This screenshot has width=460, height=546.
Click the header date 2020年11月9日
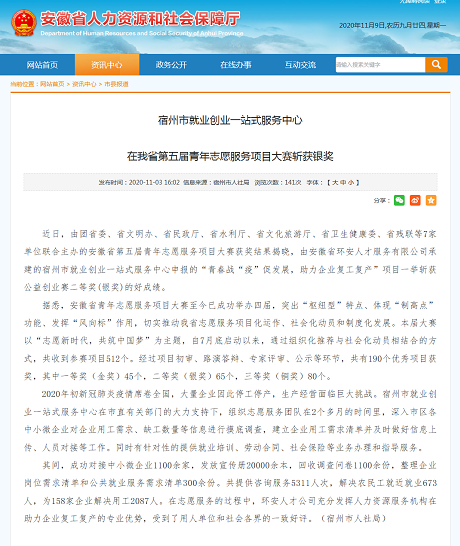coord(362,25)
